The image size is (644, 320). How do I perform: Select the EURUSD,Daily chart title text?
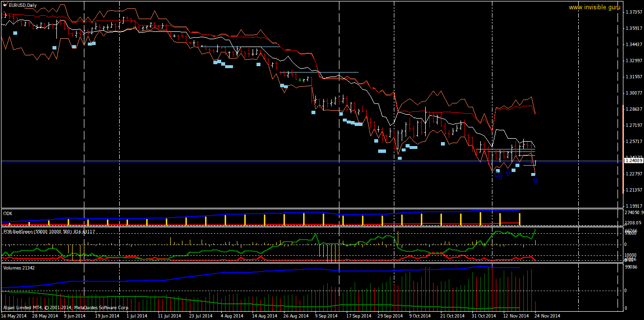click(x=23, y=5)
